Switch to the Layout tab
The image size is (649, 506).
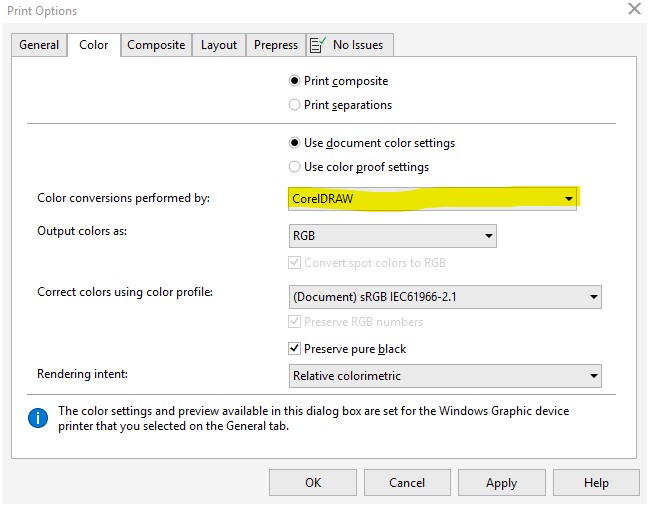219,45
